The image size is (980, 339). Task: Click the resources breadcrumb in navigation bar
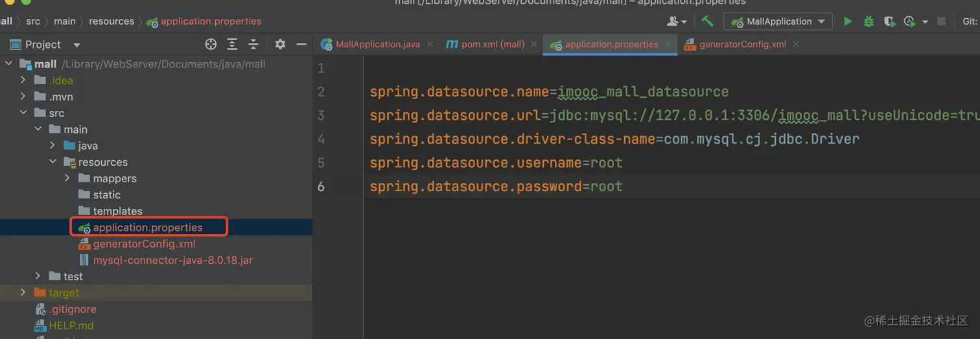point(111,21)
